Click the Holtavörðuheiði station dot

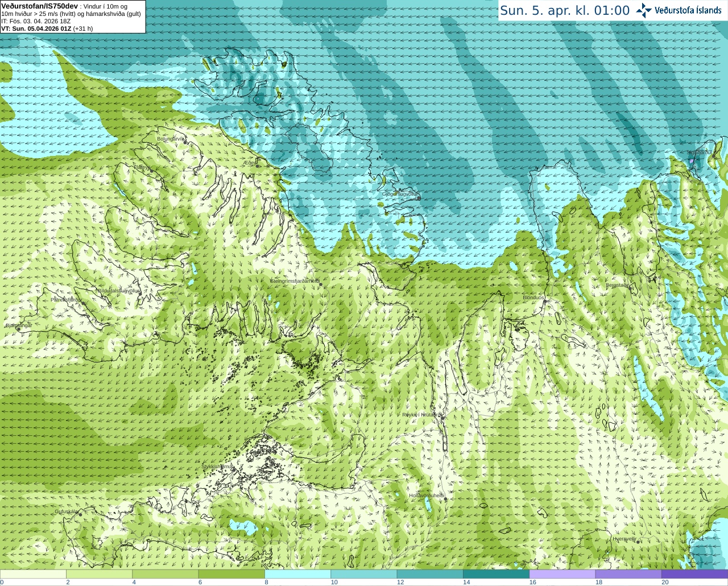click(445, 500)
